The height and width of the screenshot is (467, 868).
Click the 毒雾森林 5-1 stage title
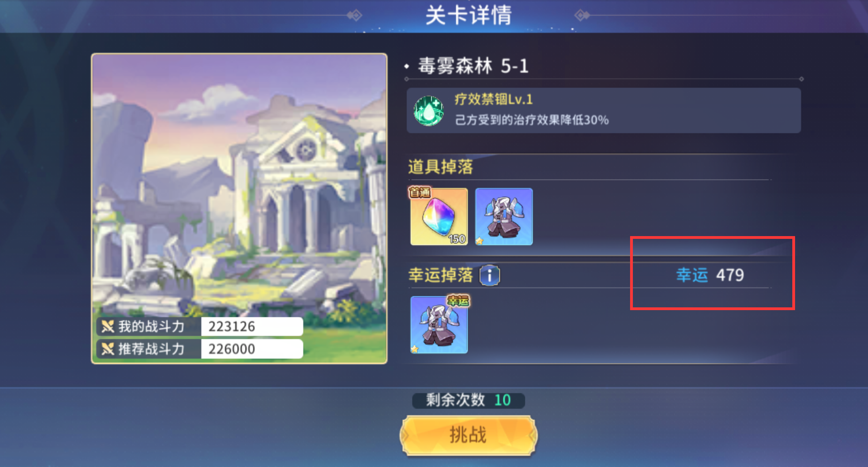click(x=473, y=66)
